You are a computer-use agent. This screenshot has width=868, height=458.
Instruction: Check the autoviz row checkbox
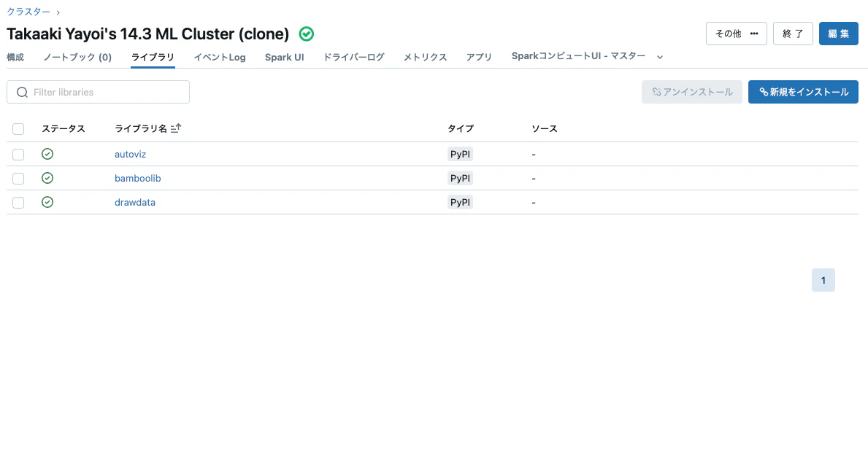coord(18,155)
